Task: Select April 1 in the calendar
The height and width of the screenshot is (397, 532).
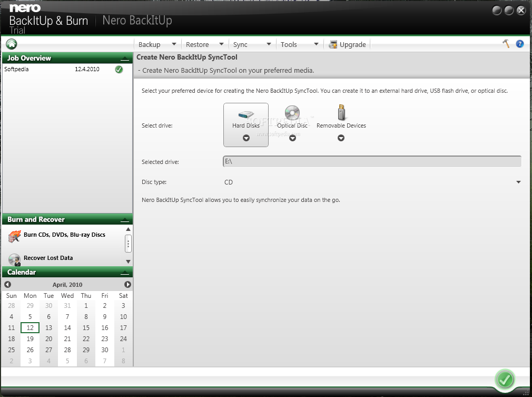Action: (86, 306)
